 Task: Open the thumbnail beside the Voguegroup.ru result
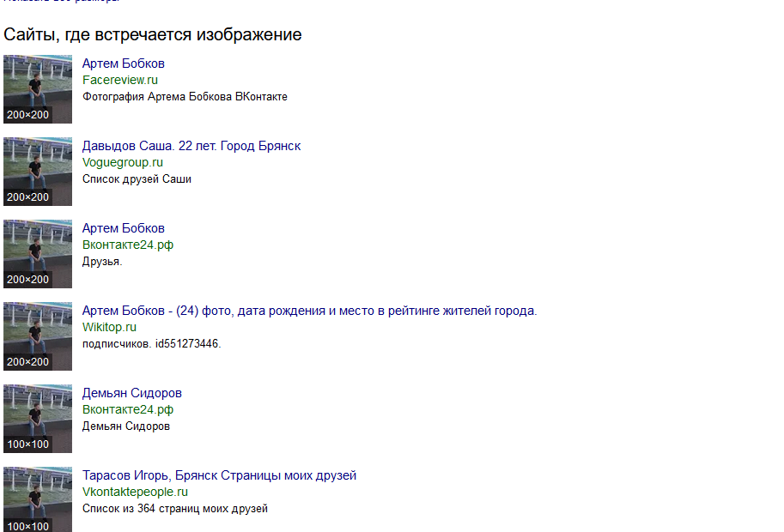click(x=38, y=171)
